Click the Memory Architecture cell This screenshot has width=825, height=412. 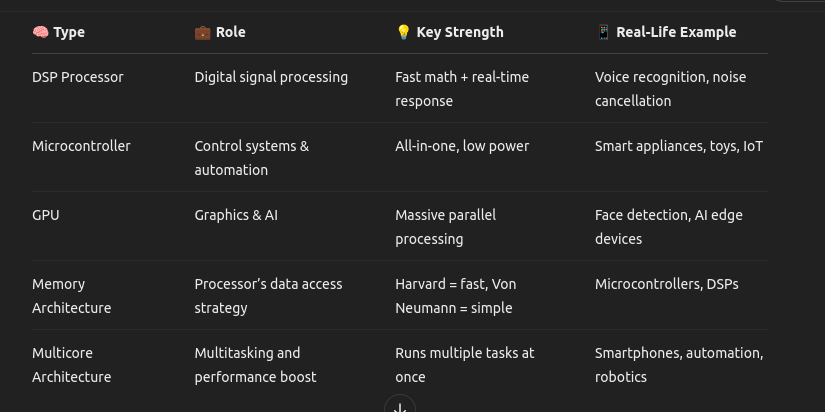[72, 296]
